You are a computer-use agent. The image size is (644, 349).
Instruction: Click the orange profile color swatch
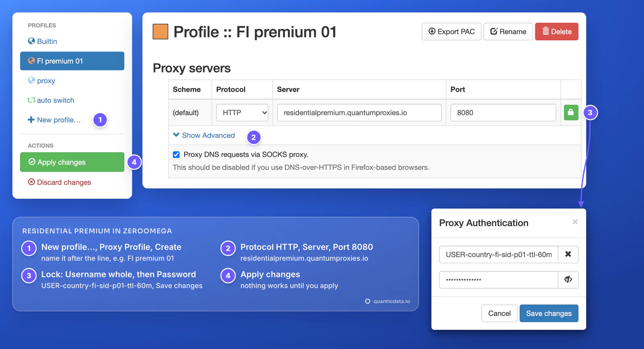161,32
